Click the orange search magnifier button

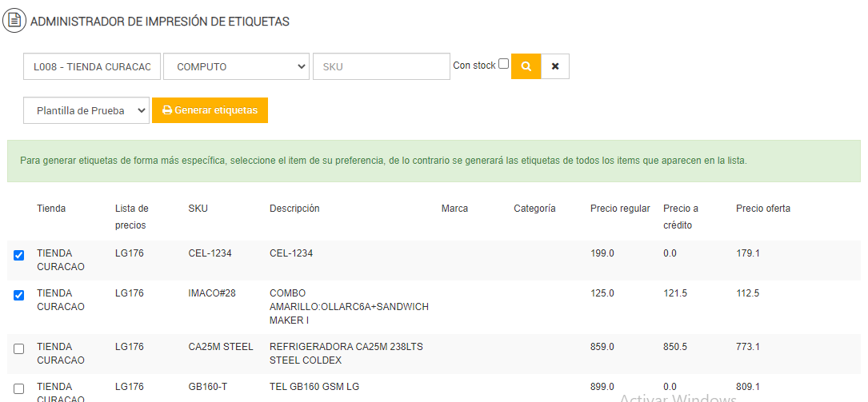[x=526, y=66]
